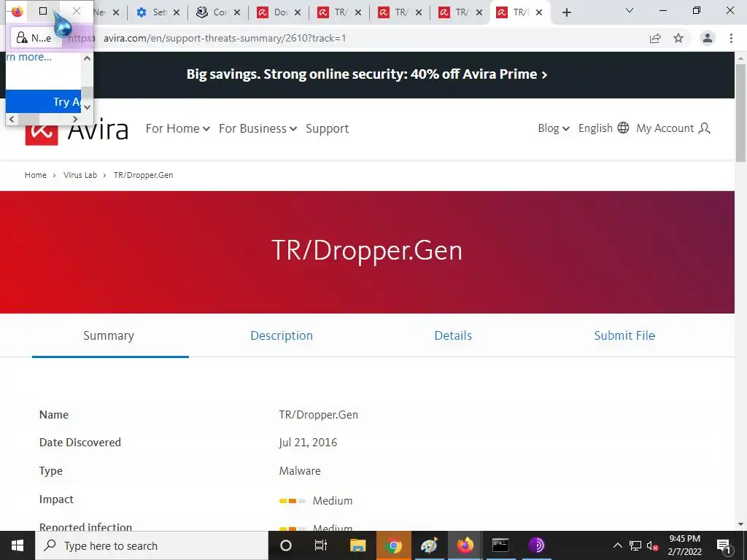Open the Chrome three-dot menu
This screenshot has height=560, width=747.
click(731, 38)
